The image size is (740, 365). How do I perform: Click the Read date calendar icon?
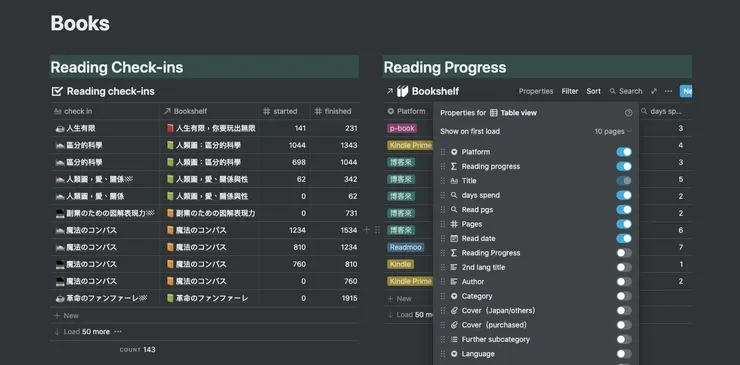tap(454, 238)
